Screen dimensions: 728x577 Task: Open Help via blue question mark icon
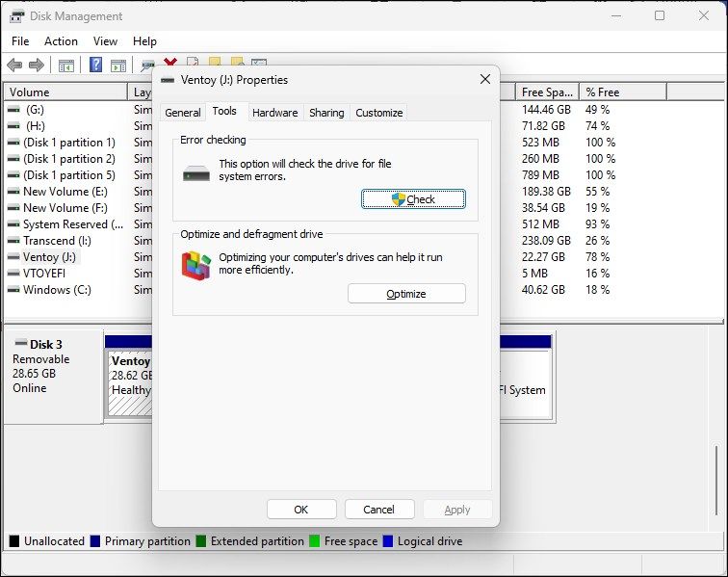(96, 66)
